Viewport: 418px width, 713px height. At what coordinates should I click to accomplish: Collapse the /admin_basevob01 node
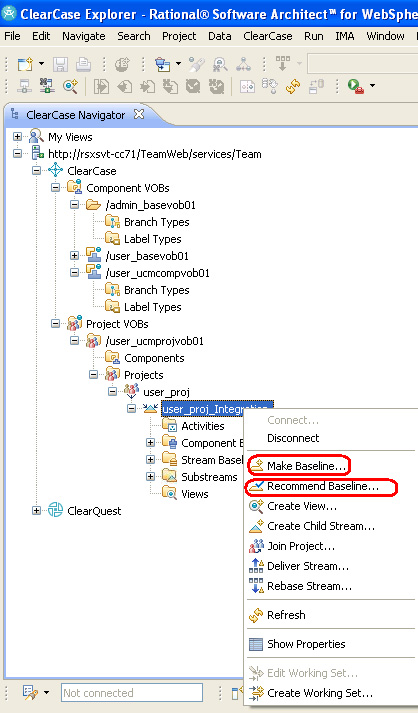pos(75,205)
